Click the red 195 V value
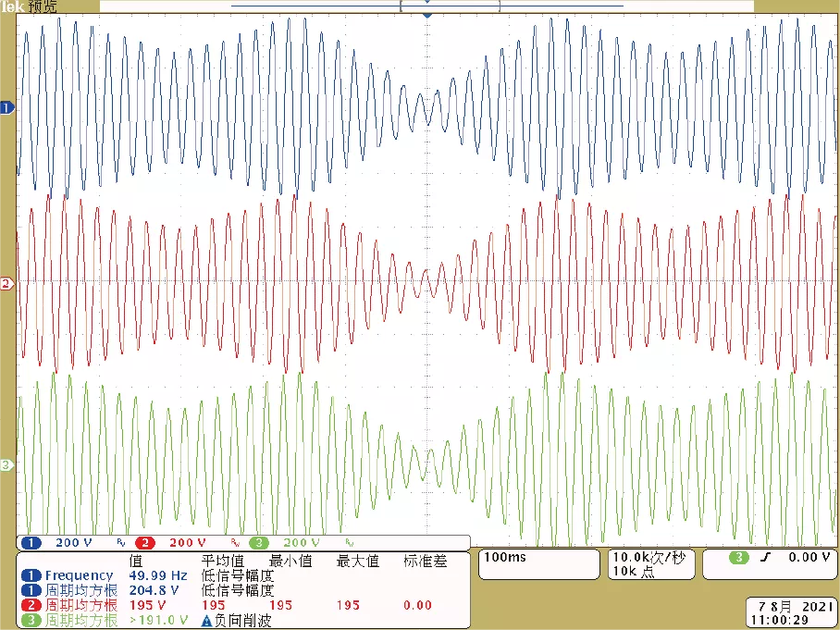 (148, 605)
